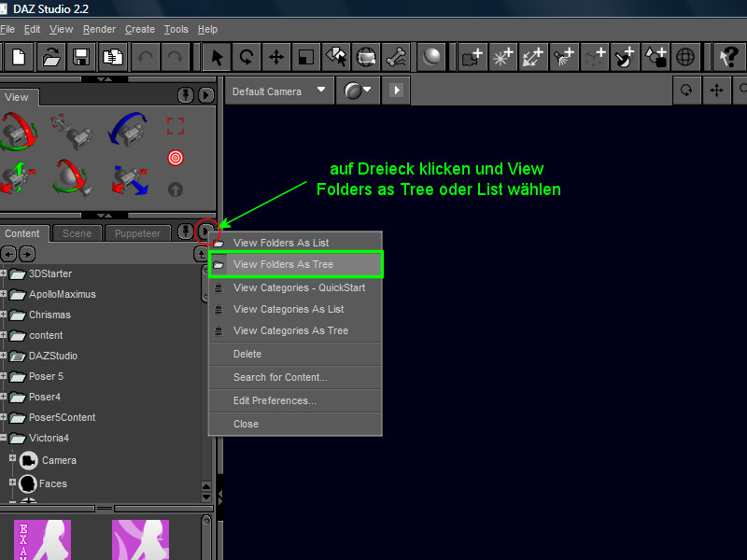747x560 pixels.
Task: Click the blue arc camera bank control
Action: [x=128, y=129]
